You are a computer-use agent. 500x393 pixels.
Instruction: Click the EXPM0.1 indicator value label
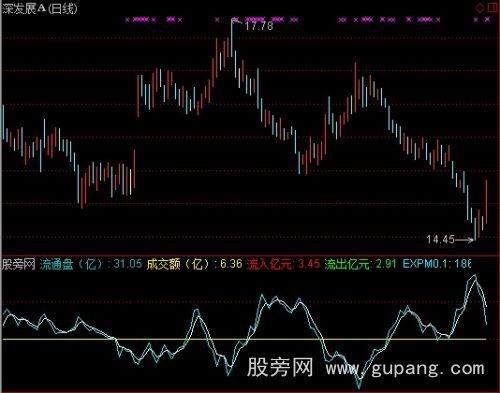[437, 264]
